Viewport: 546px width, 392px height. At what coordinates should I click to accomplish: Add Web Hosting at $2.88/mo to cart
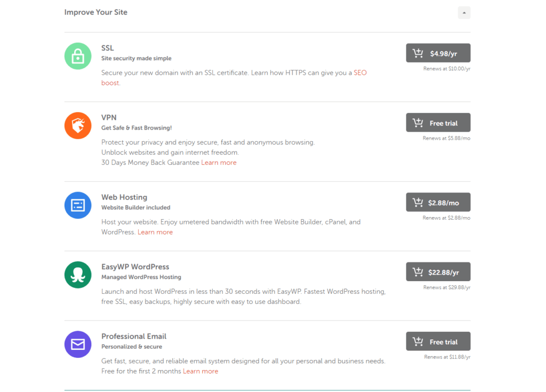point(438,203)
